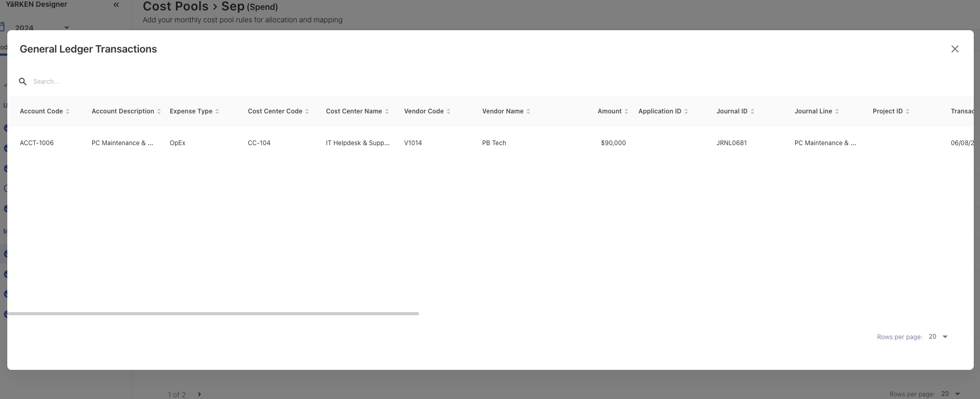Viewport: 980px width, 399px height.
Task: Click the search magnifier icon
Action: [23, 82]
